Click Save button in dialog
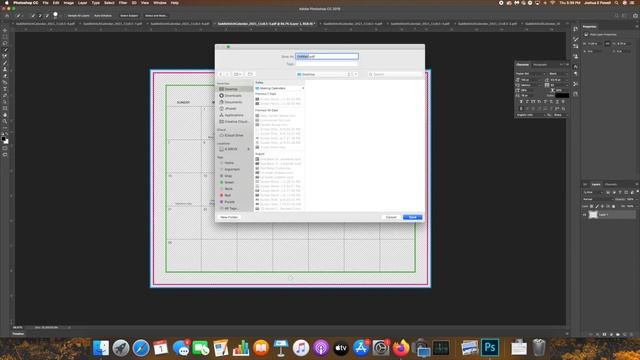The height and width of the screenshot is (360, 640). [x=412, y=217]
